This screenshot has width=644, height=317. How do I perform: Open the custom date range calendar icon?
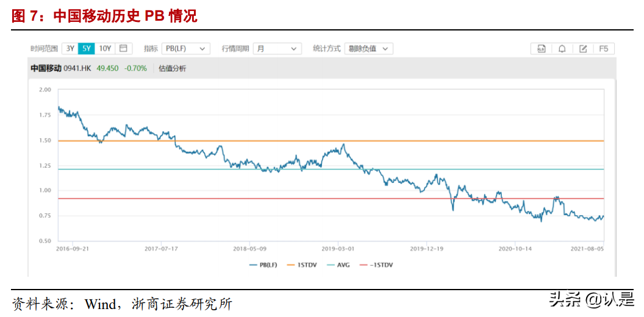click(x=124, y=48)
